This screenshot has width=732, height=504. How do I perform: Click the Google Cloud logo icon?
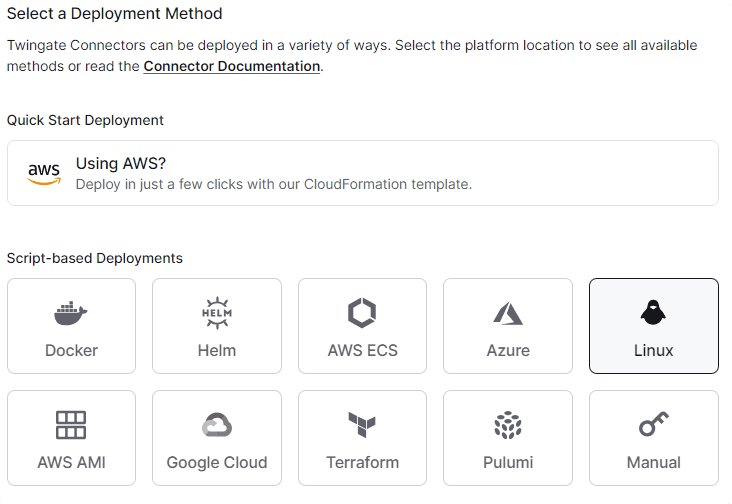(x=217, y=425)
